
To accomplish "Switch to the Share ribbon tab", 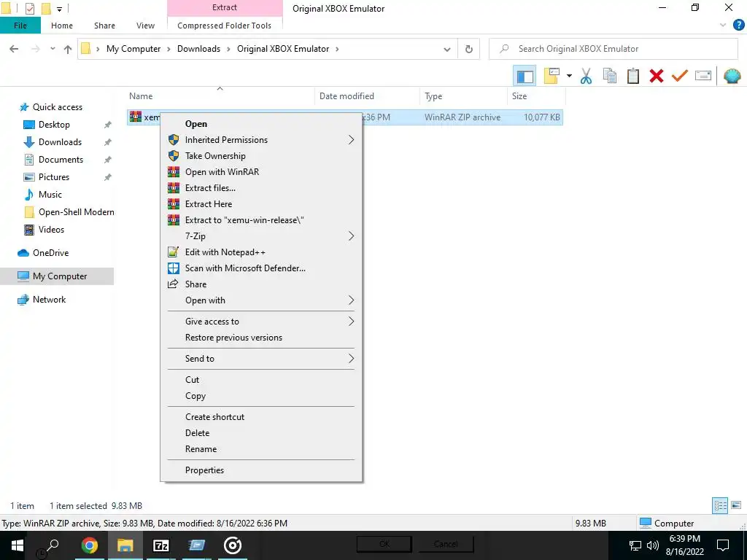I will click(104, 26).
